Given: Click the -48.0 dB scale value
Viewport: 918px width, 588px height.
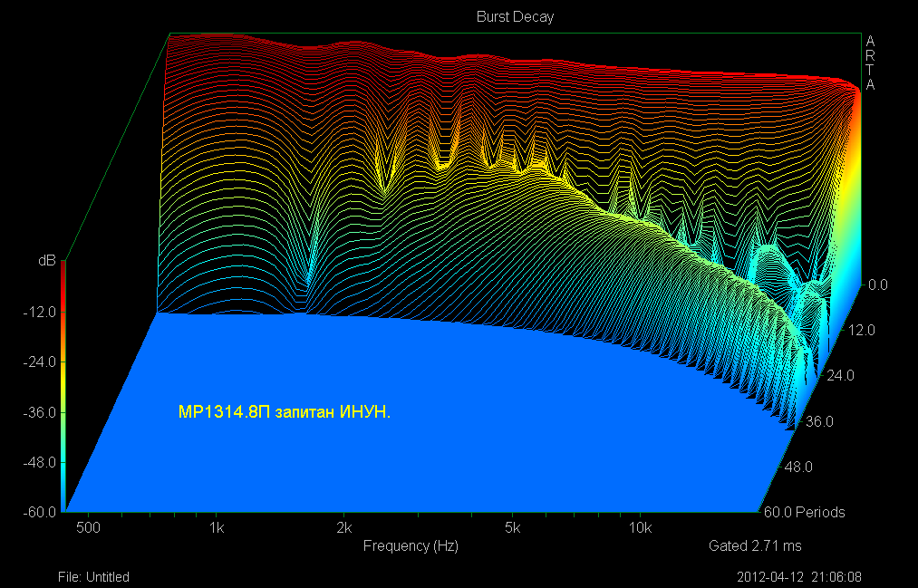Looking at the screenshot, I should pyautogui.click(x=40, y=462).
